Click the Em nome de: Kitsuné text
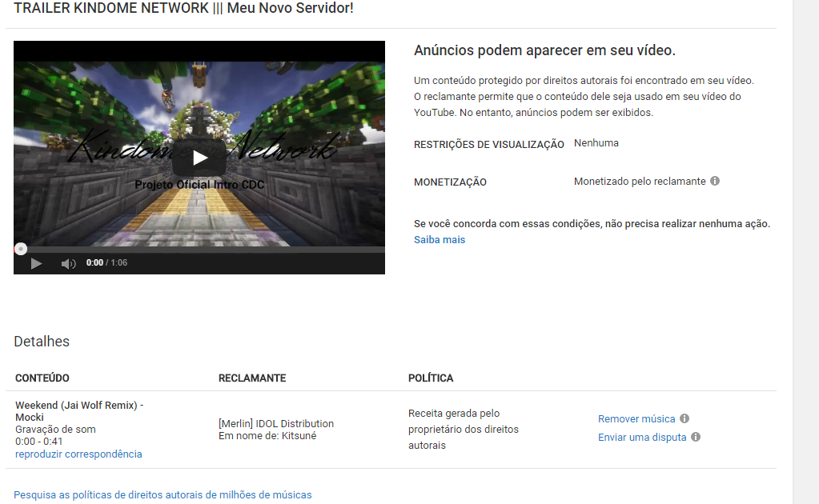 tap(267, 436)
